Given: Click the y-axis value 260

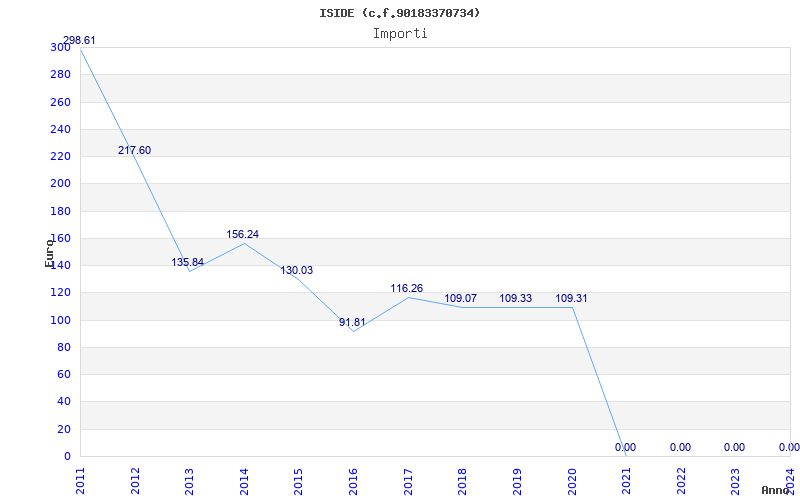Looking at the screenshot, I should [60, 102].
